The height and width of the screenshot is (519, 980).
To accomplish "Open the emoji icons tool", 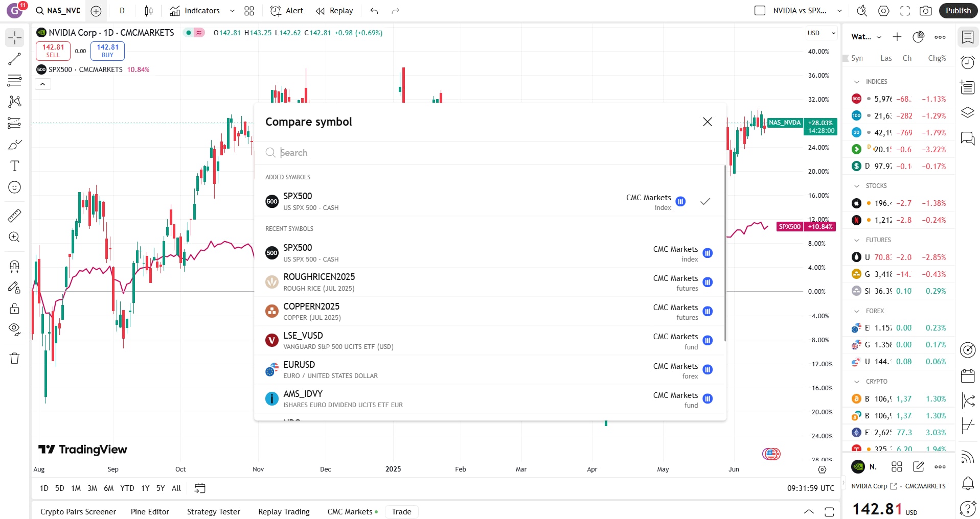I will [15, 187].
